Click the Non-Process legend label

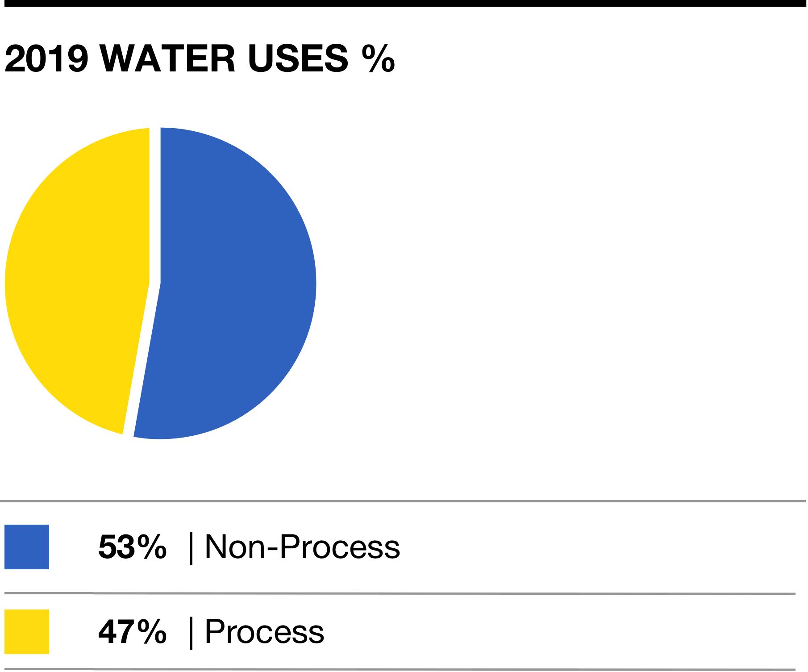tap(302, 547)
